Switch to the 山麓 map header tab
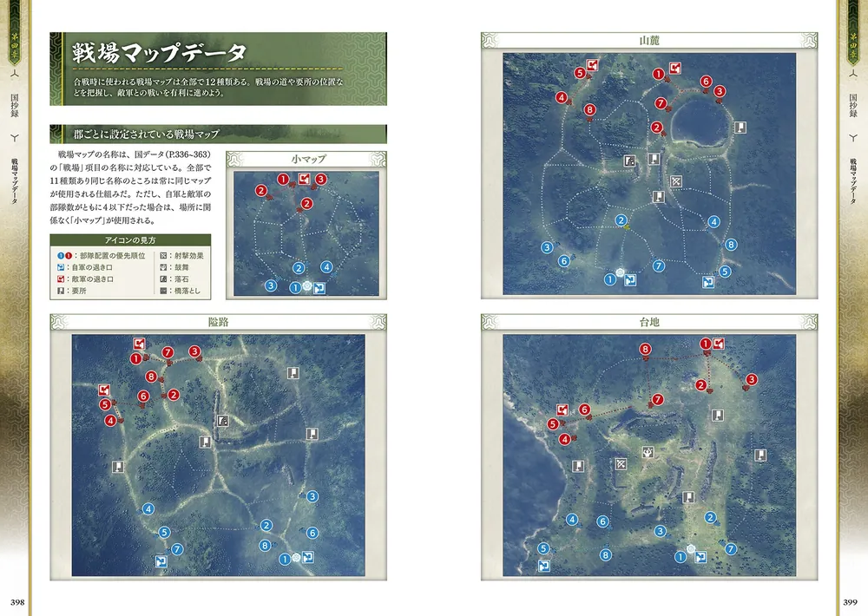 coord(652,39)
